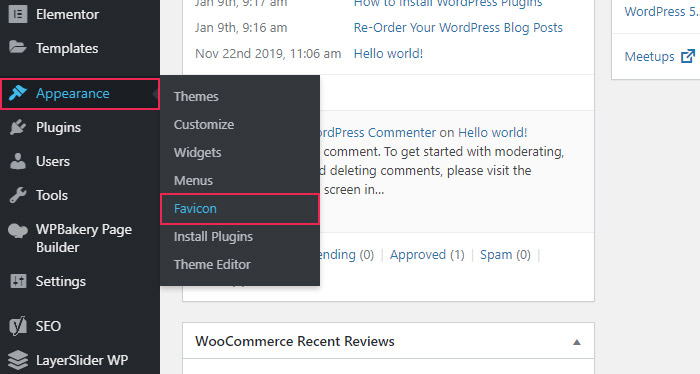
Task: Click the WPBakery Page Builder cloud icon
Action: click(18, 230)
